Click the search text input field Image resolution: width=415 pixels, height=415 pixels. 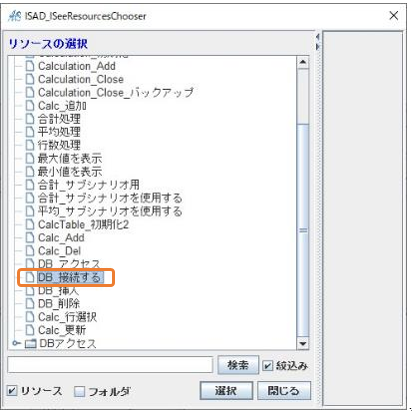click(x=110, y=365)
